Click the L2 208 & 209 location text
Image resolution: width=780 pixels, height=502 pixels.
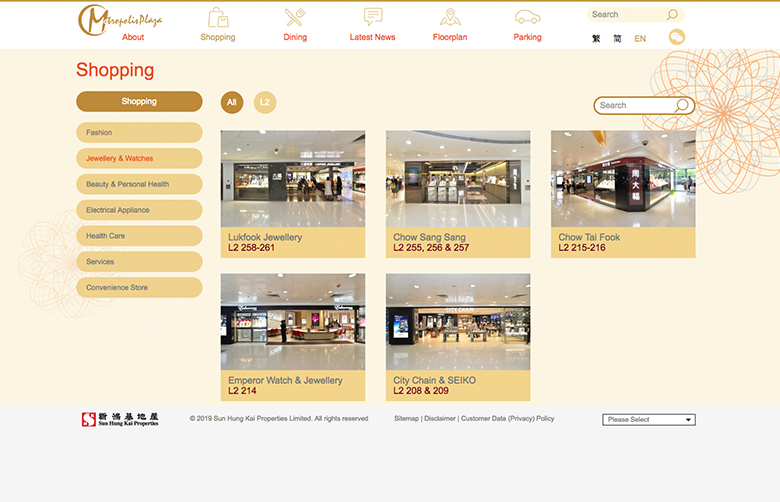421,391
